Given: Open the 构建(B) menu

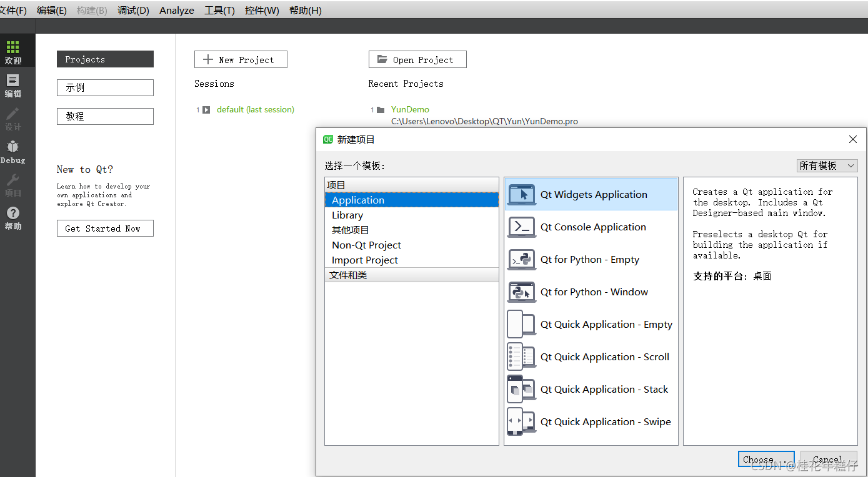Looking at the screenshot, I should click(92, 11).
